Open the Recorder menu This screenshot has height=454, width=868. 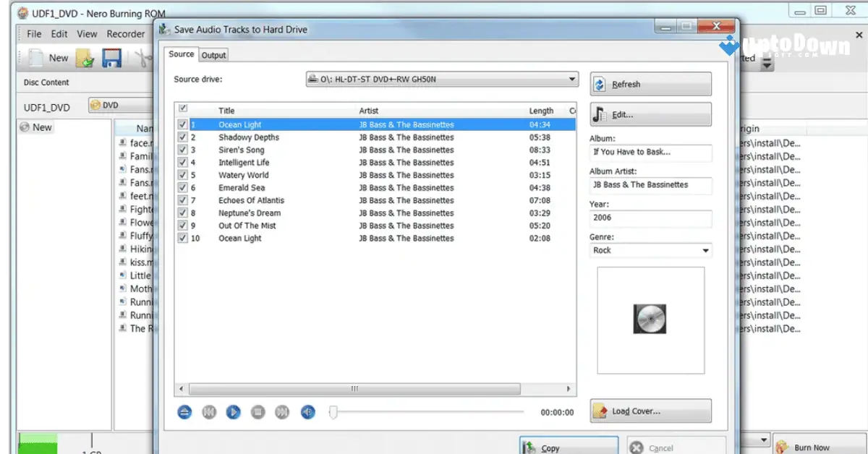tap(126, 33)
